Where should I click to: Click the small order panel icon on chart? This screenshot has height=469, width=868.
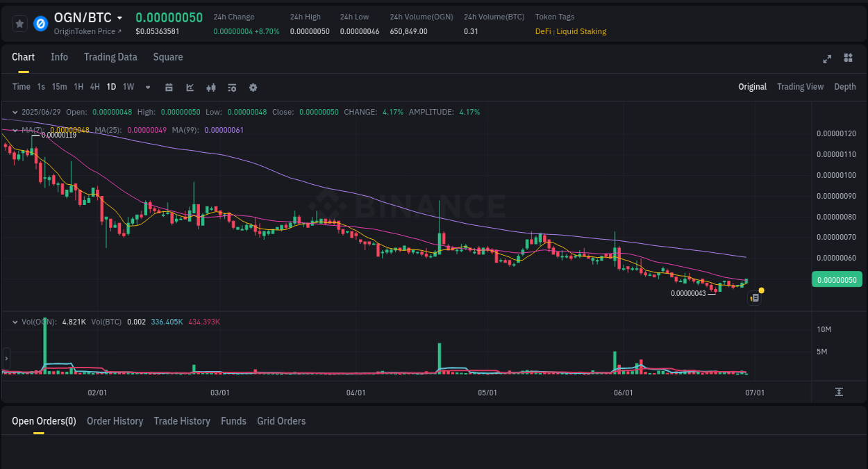754,297
